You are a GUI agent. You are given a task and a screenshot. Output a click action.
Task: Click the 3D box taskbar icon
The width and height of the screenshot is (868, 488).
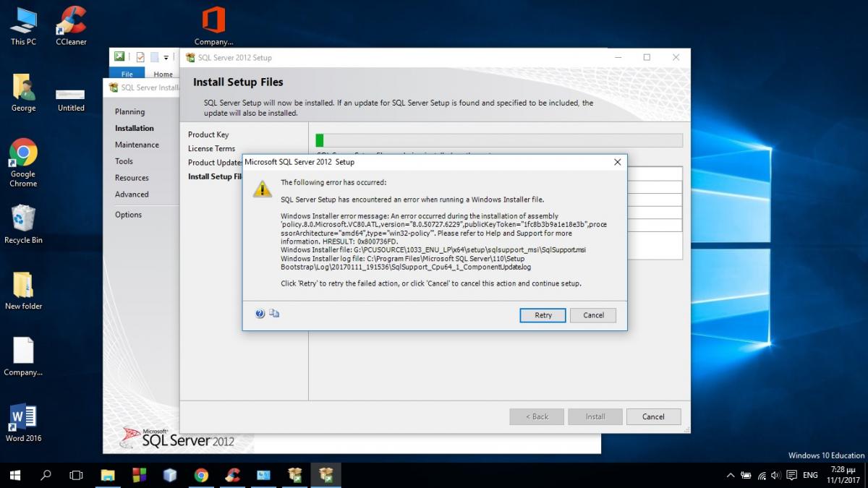pyautogui.click(x=170, y=475)
